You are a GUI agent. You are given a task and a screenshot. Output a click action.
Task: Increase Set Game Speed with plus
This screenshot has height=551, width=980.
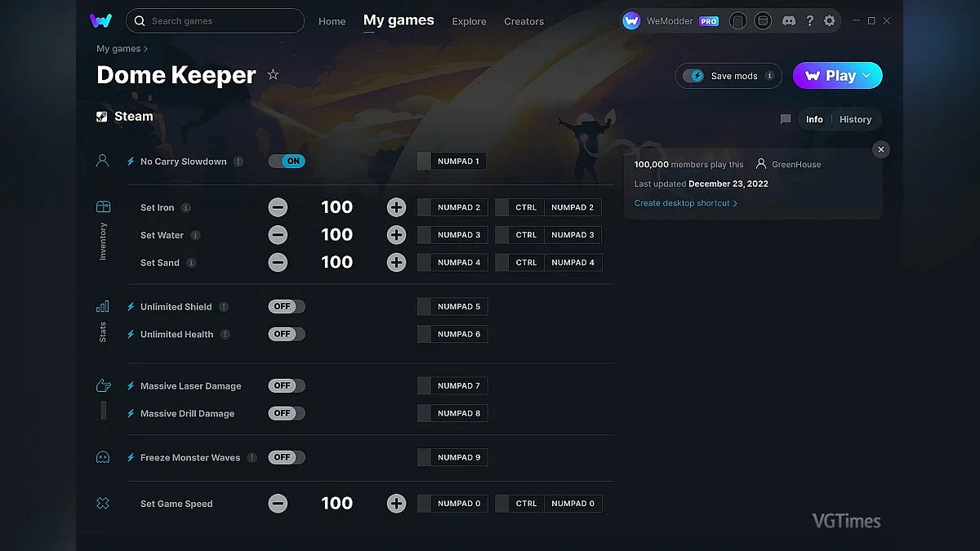point(396,504)
